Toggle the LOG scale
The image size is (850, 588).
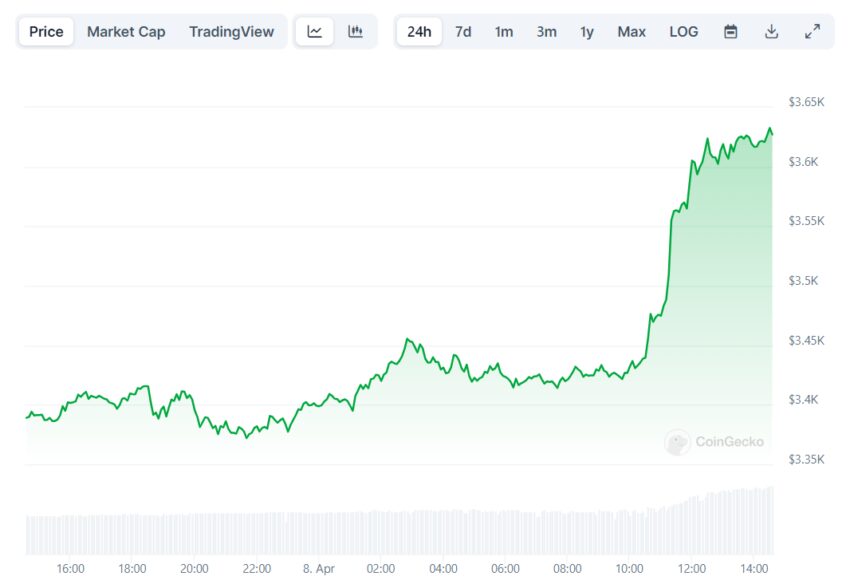pos(684,31)
